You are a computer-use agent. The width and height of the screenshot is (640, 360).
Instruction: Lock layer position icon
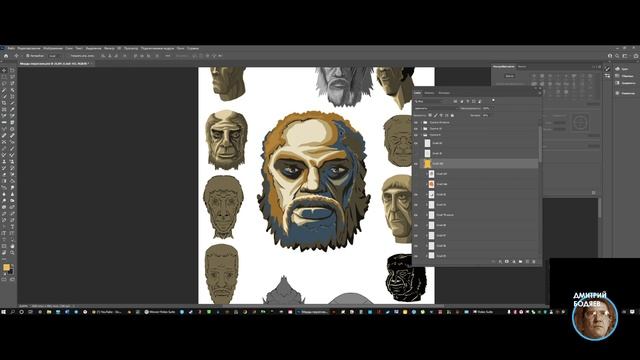(441, 116)
